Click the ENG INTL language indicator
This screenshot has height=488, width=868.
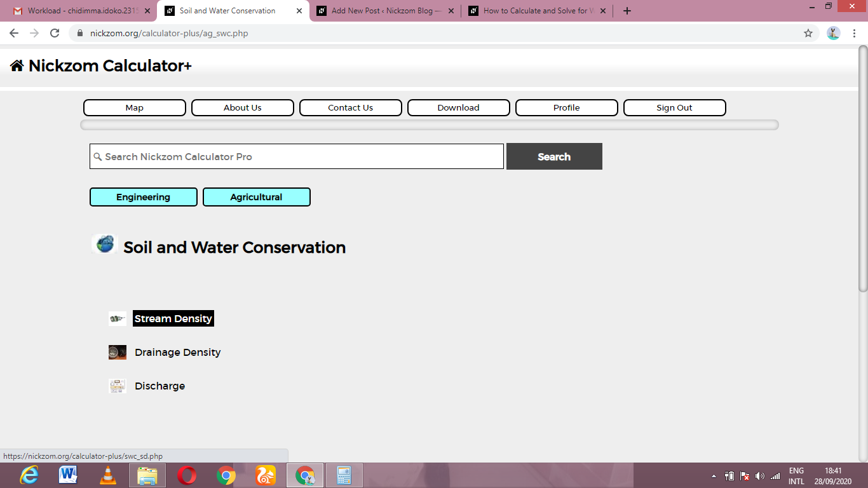[796, 476]
